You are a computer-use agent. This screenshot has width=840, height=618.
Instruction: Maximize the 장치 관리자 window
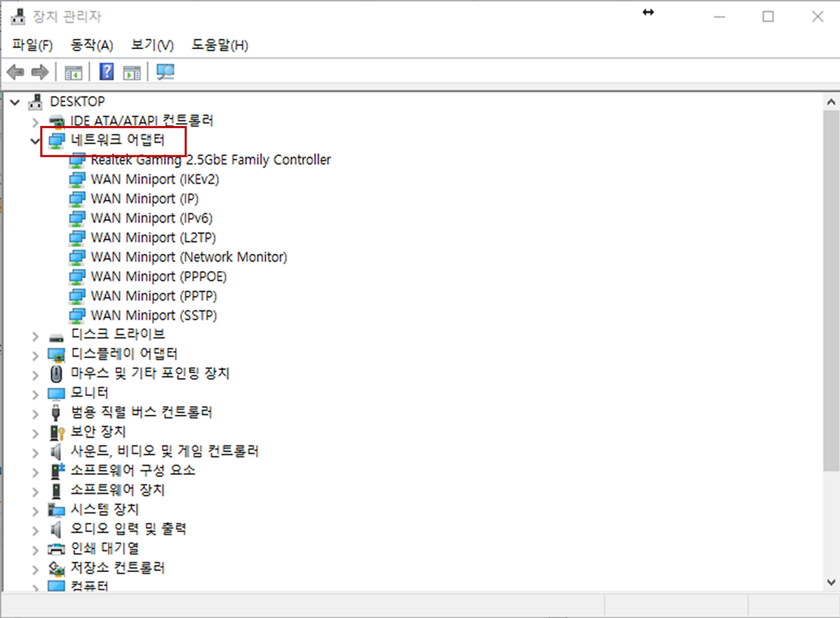click(x=768, y=17)
